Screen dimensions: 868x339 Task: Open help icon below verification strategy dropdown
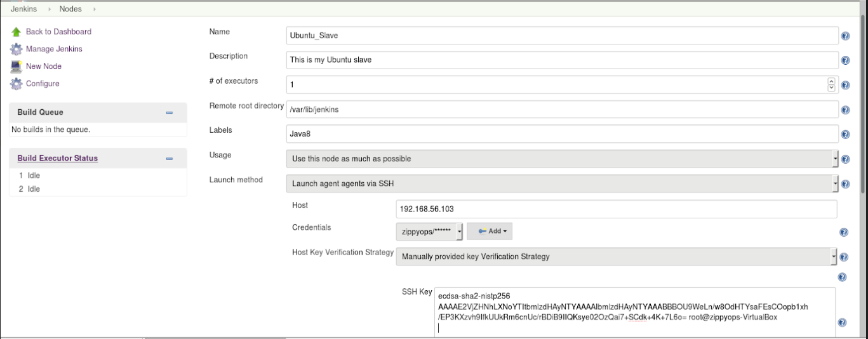[x=842, y=277]
